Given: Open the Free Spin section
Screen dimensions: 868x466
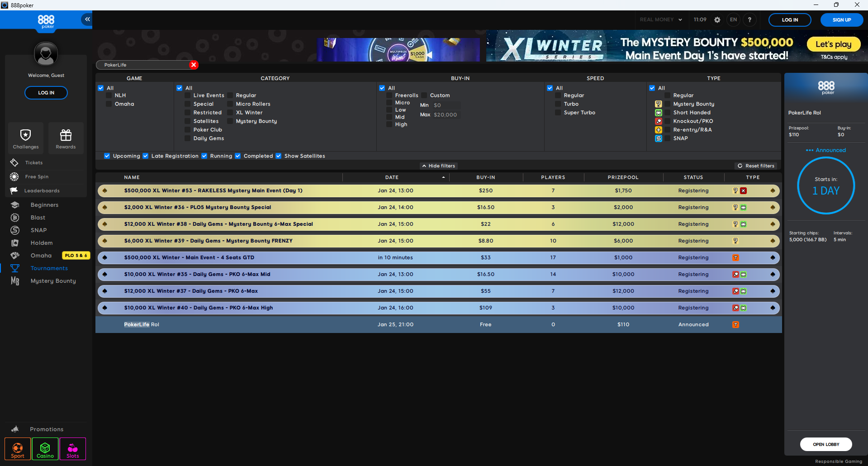Looking at the screenshot, I should tap(36, 176).
